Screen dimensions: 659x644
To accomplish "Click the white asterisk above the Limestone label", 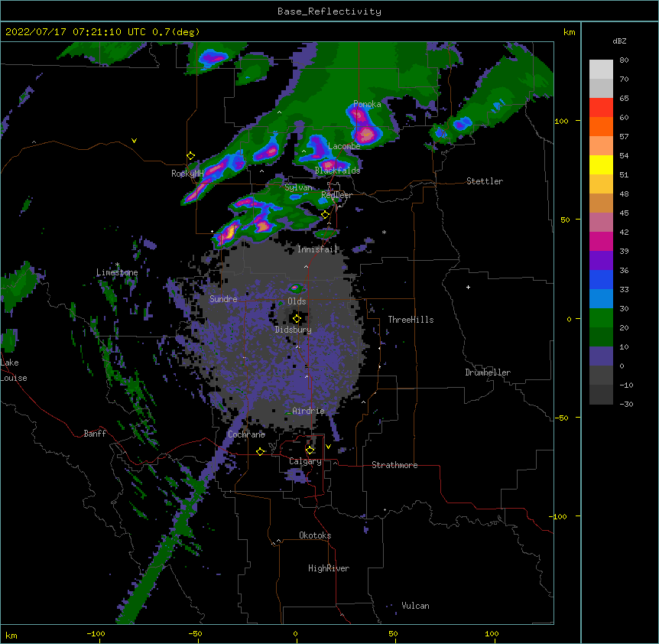I will [x=117, y=265].
